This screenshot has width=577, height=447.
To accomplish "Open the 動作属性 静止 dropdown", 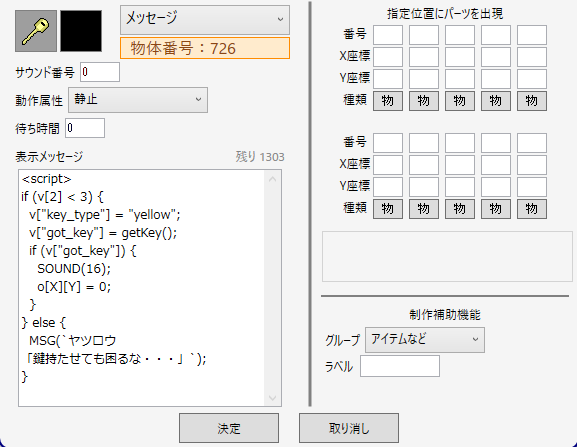I will pos(138,100).
